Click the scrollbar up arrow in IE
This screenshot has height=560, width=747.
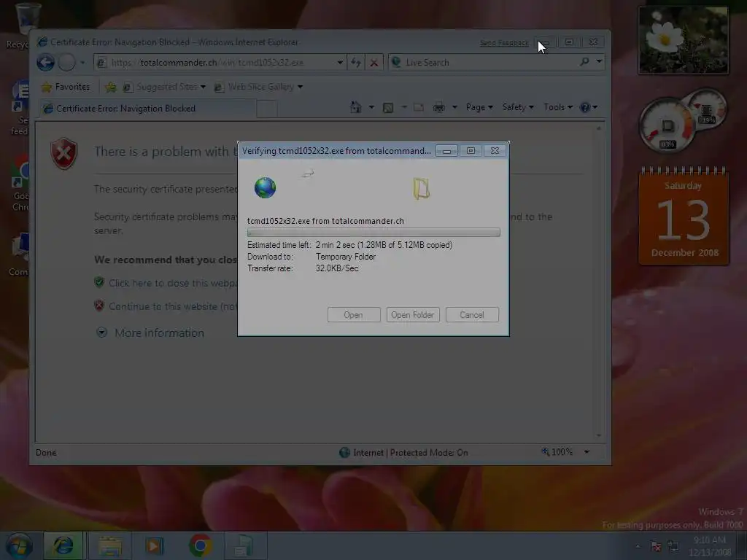coord(599,128)
